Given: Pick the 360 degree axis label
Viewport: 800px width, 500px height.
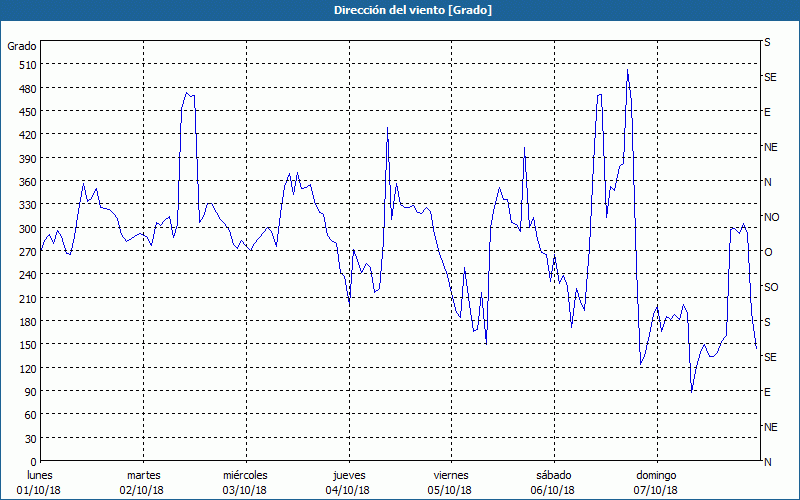Looking at the screenshot, I should click(x=28, y=182).
